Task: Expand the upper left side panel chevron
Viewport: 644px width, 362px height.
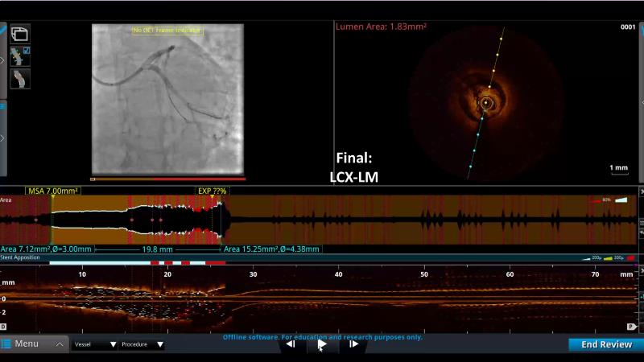Action: click(x=2, y=60)
